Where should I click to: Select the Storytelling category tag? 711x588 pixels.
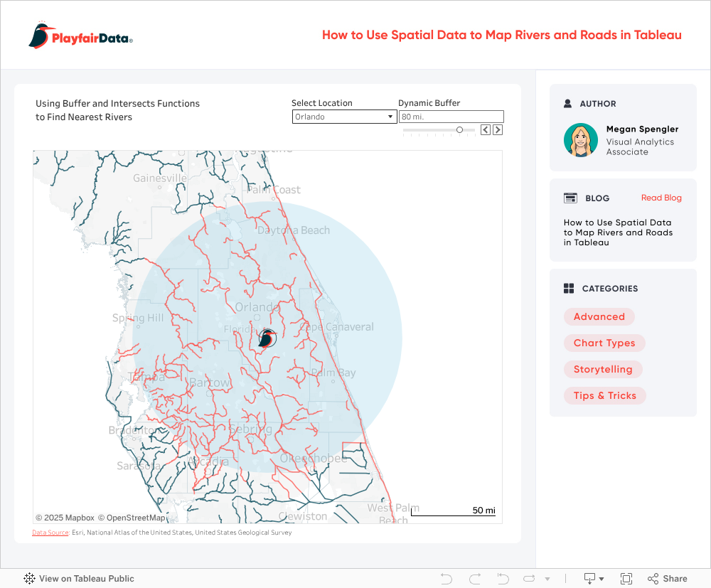click(x=603, y=370)
